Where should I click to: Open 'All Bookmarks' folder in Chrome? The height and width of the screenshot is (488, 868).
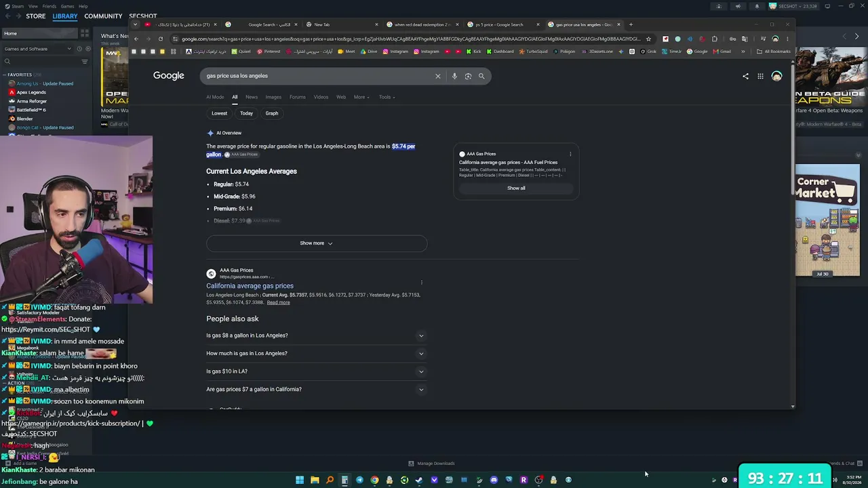774,52
